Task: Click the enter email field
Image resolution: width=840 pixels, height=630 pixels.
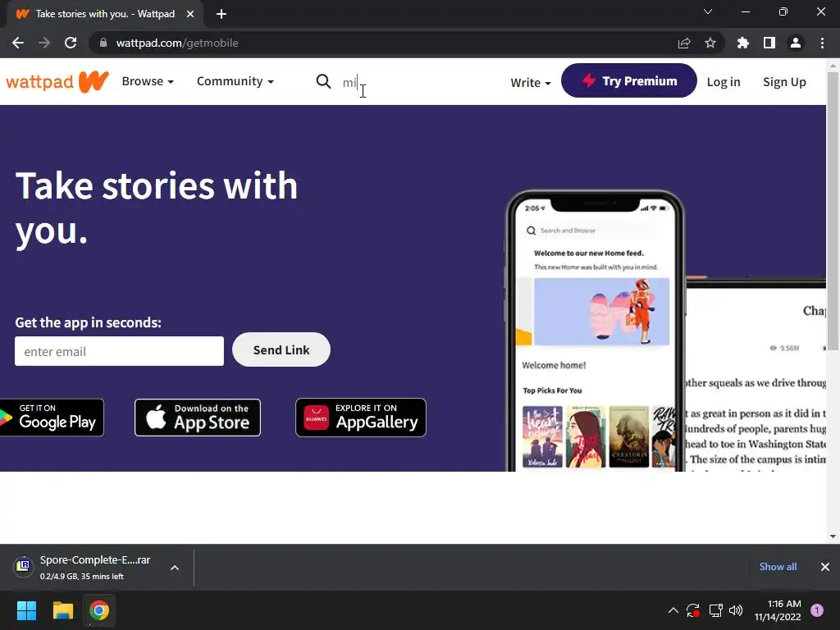Action: coord(120,351)
